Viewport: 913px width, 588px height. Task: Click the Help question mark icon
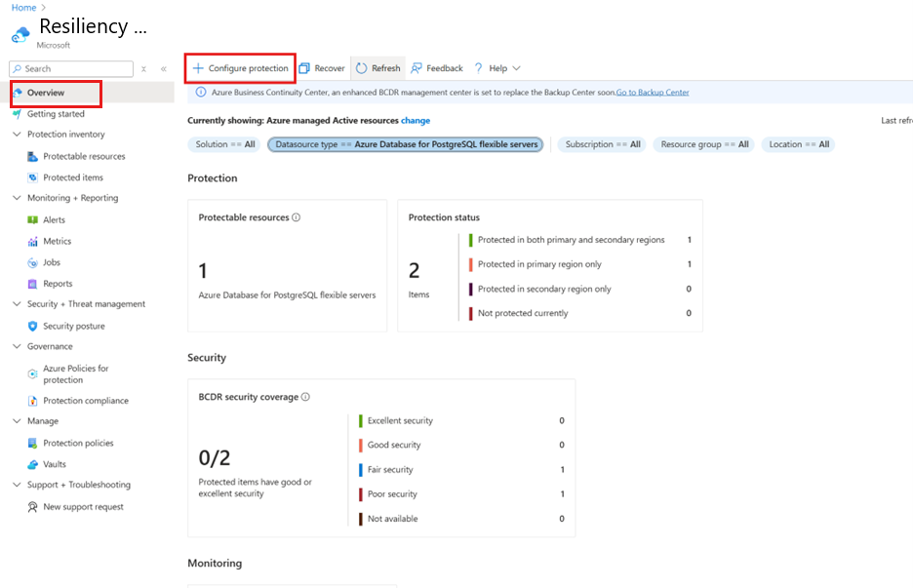pyautogui.click(x=479, y=68)
